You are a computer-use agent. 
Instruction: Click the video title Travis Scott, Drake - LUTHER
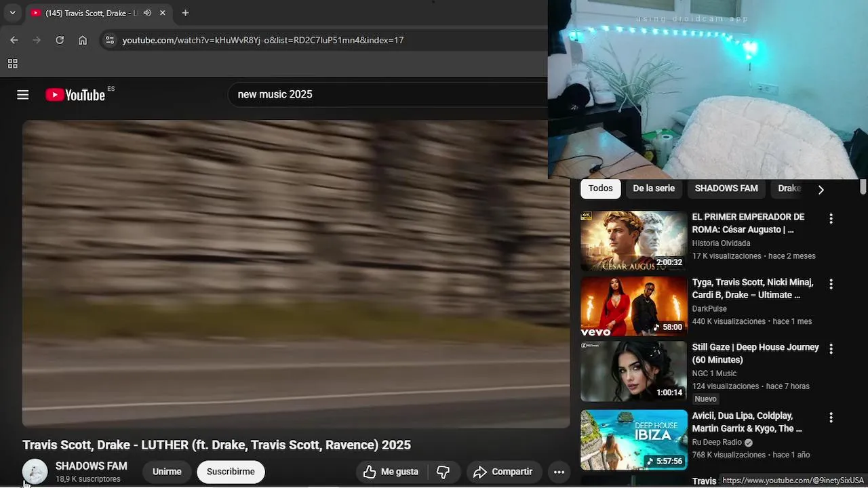(216, 445)
